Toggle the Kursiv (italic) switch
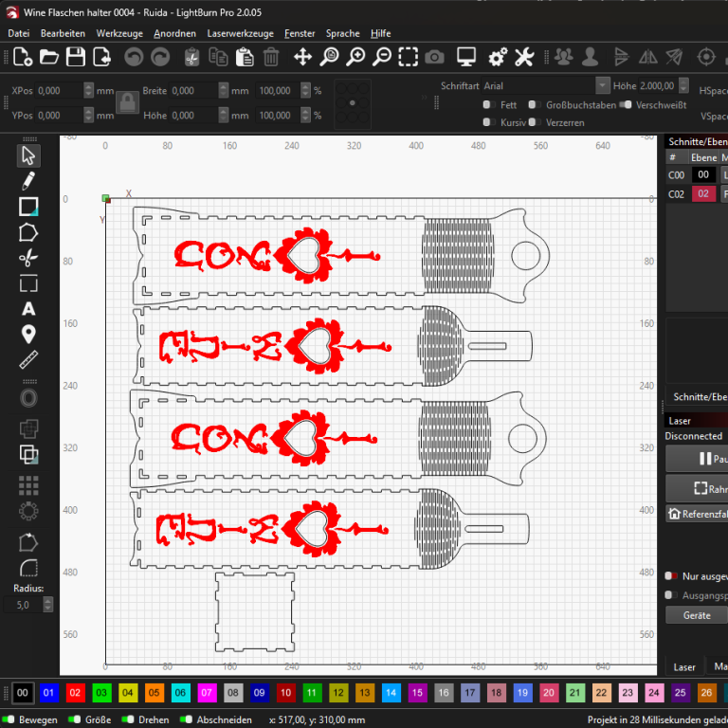The image size is (728, 728). pos(488,122)
